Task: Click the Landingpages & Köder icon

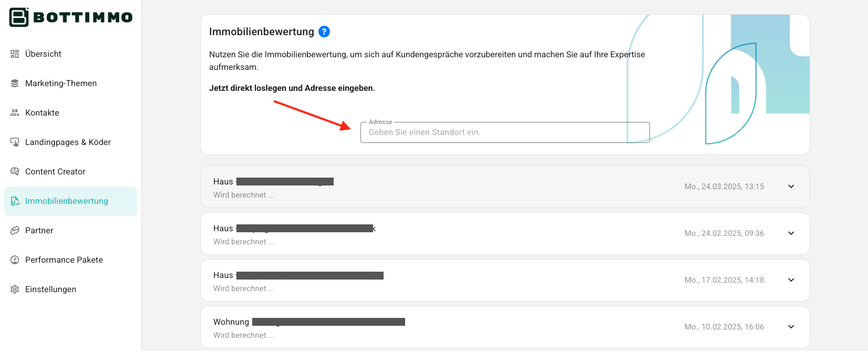Action: click(x=15, y=142)
